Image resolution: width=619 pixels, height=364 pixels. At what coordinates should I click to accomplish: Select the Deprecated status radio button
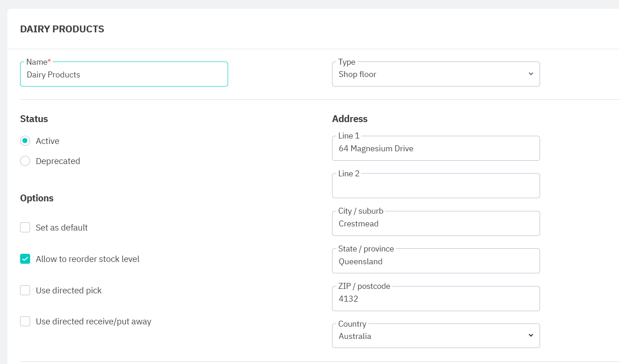coord(25,161)
